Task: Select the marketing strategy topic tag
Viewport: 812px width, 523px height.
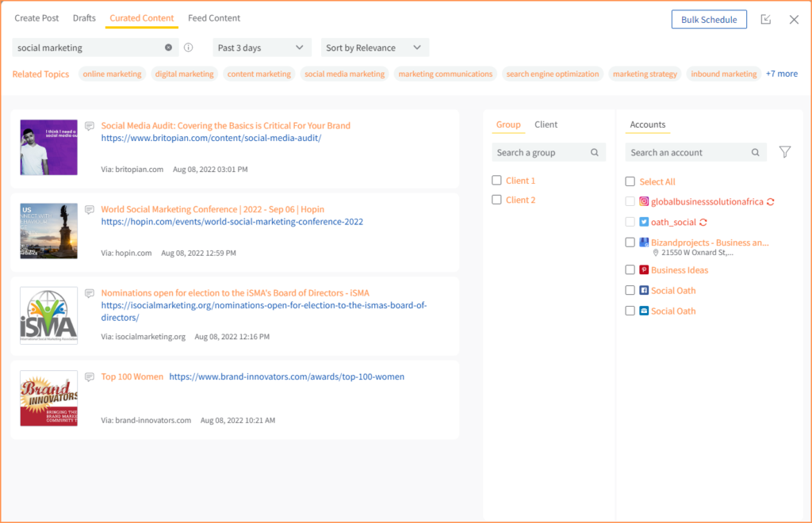Action: coord(645,74)
